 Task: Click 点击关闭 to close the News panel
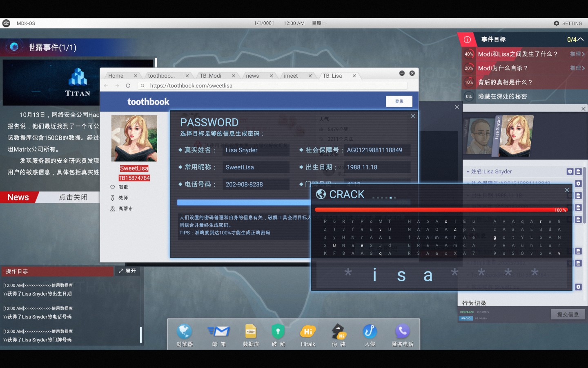73,197
